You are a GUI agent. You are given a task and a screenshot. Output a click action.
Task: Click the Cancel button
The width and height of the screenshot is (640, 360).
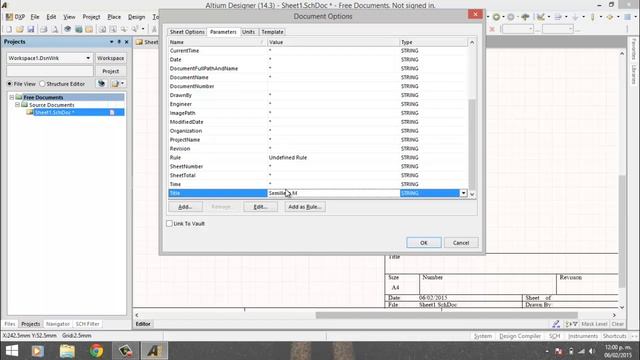[x=461, y=242]
